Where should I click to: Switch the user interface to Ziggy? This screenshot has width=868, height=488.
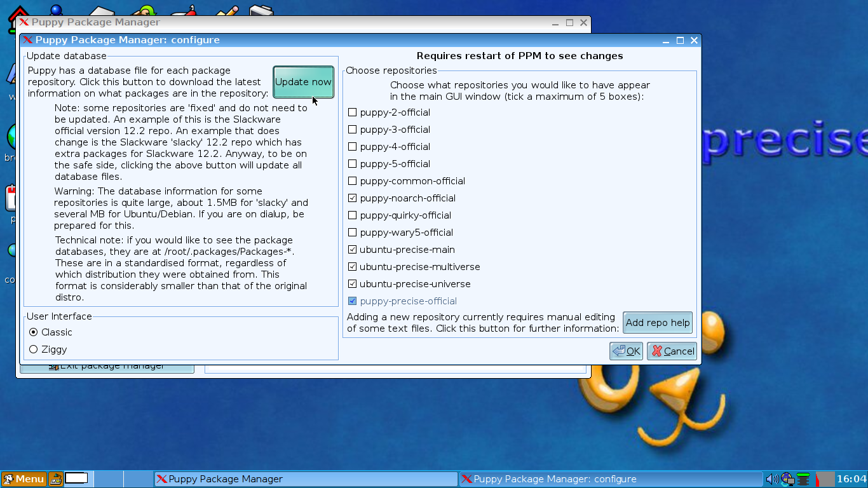34,349
